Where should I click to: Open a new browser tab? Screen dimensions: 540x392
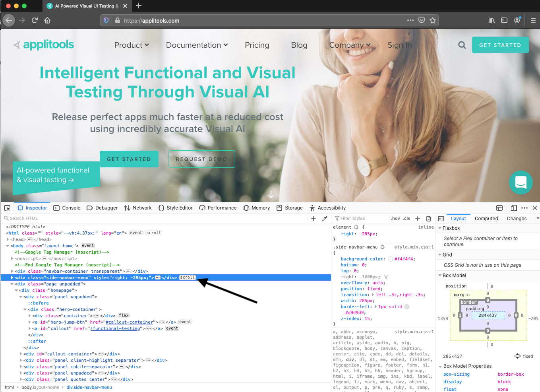pyautogui.click(x=139, y=6)
